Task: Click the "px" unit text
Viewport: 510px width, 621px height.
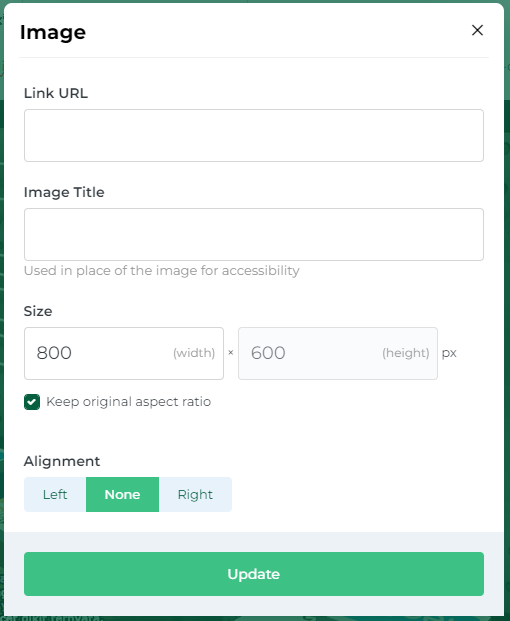Action: pos(449,353)
